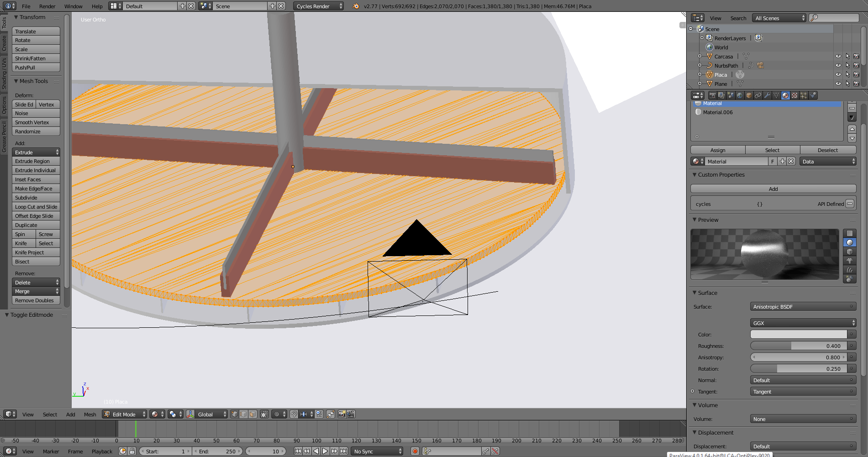Screen dimensions: 868x457
Task: Toggle selectability arrow for NurbsPath
Action: pos(847,65)
